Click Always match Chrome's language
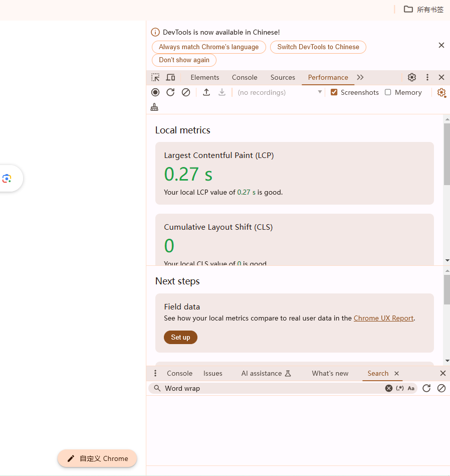This screenshot has height=476, width=450. (208, 47)
